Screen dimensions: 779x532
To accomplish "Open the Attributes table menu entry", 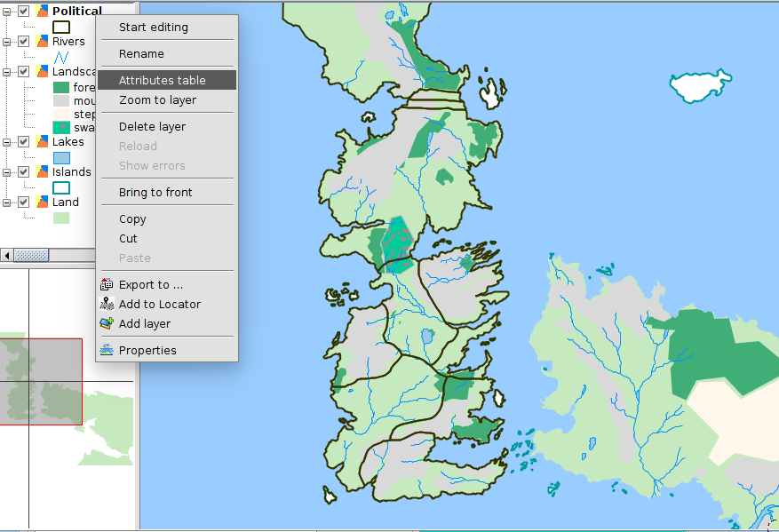I will (163, 81).
